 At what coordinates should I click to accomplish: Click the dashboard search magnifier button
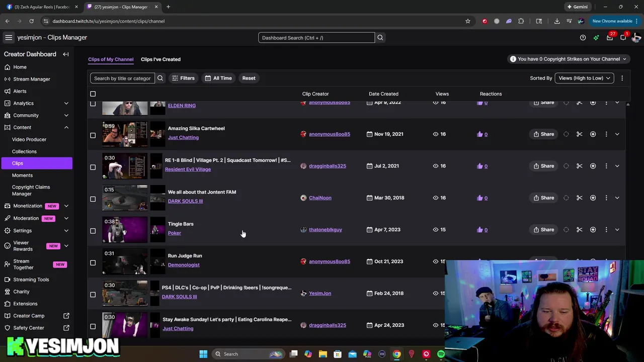[x=380, y=38]
